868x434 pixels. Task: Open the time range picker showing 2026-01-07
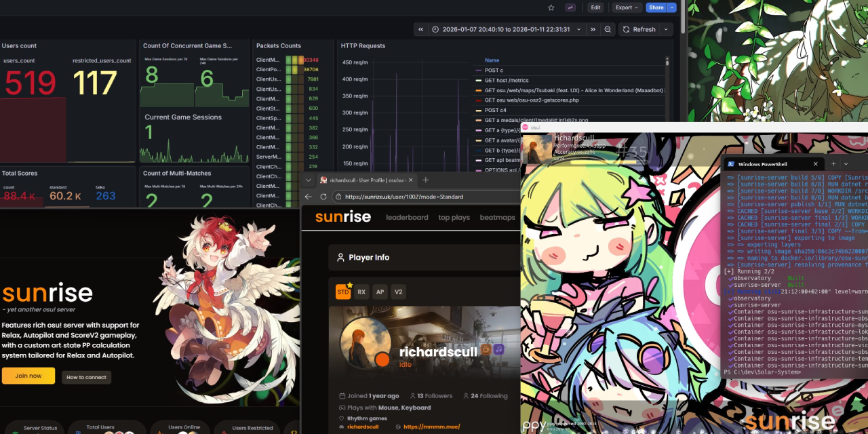[x=507, y=29]
